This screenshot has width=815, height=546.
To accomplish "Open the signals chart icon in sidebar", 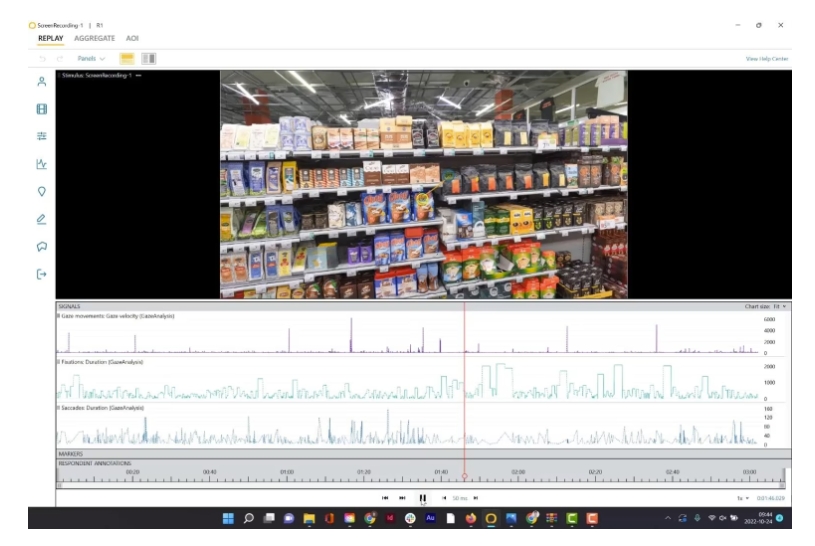I will pyautogui.click(x=42, y=164).
